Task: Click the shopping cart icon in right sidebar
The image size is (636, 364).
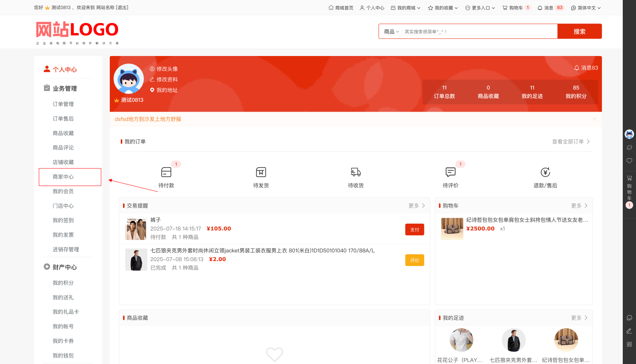Action: point(629,178)
